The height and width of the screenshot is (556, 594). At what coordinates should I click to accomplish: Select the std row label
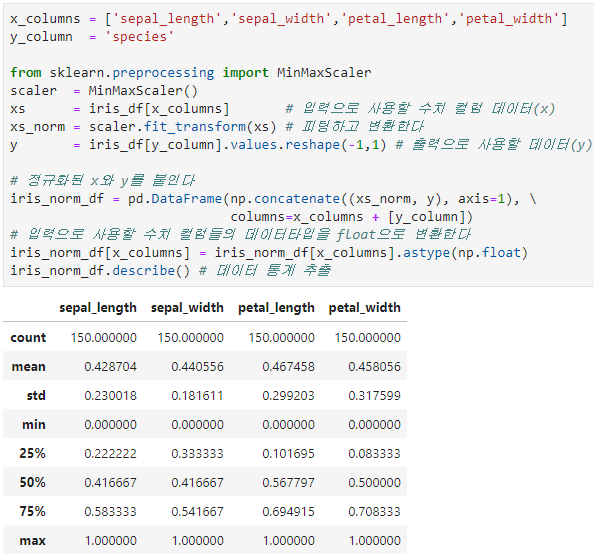point(36,396)
